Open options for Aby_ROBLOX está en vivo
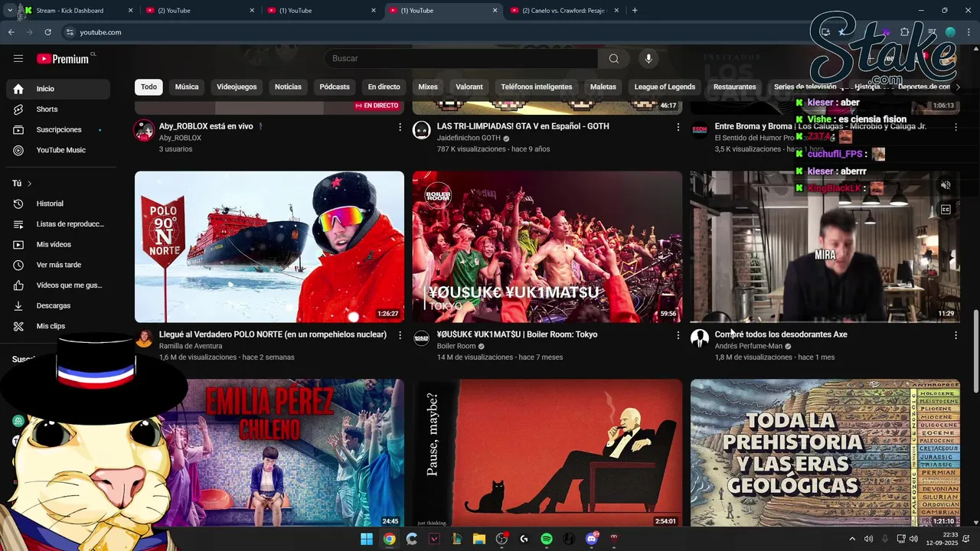The image size is (980, 551). click(x=400, y=127)
